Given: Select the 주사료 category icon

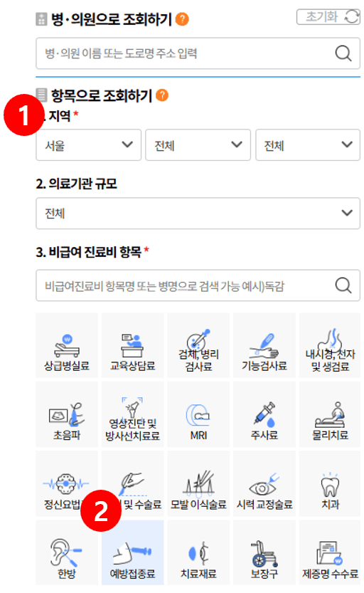Looking at the screenshot, I should click(264, 414).
